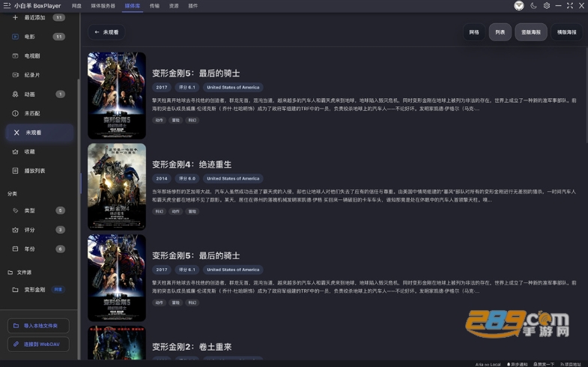The height and width of the screenshot is (367, 588).
Task: Click the list icon beside 播放列表
Action: point(15,171)
